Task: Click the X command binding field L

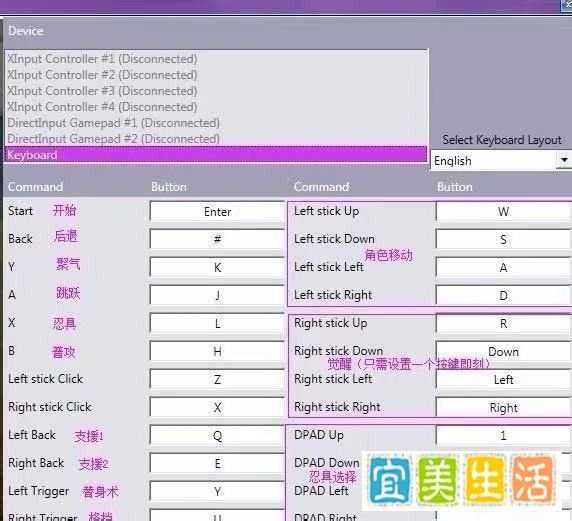Action: [217, 324]
